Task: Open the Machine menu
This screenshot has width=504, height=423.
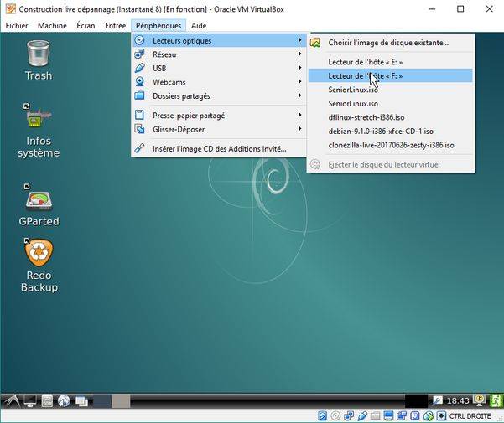Action: pyautogui.click(x=52, y=26)
